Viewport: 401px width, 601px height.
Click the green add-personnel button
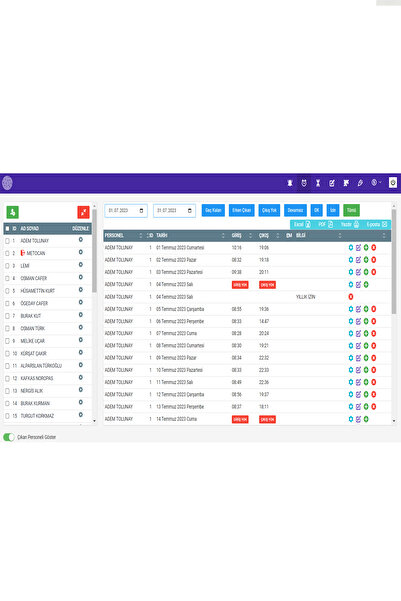tap(13, 212)
